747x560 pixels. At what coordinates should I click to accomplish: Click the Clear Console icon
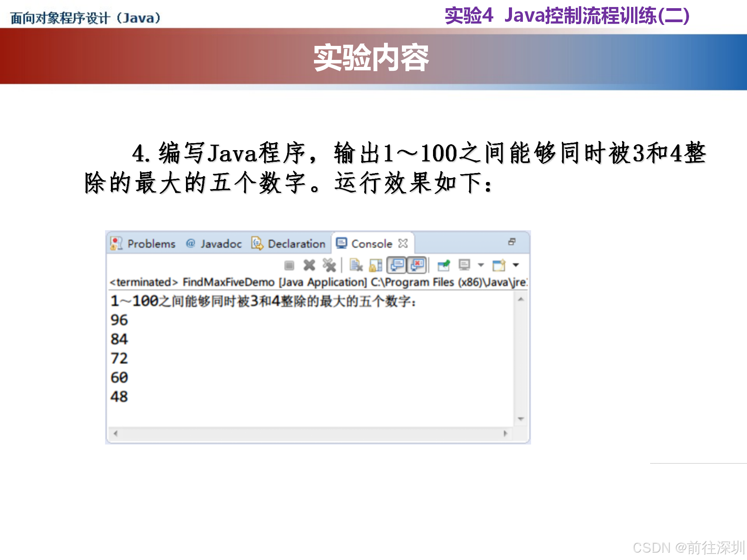[x=356, y=265]
